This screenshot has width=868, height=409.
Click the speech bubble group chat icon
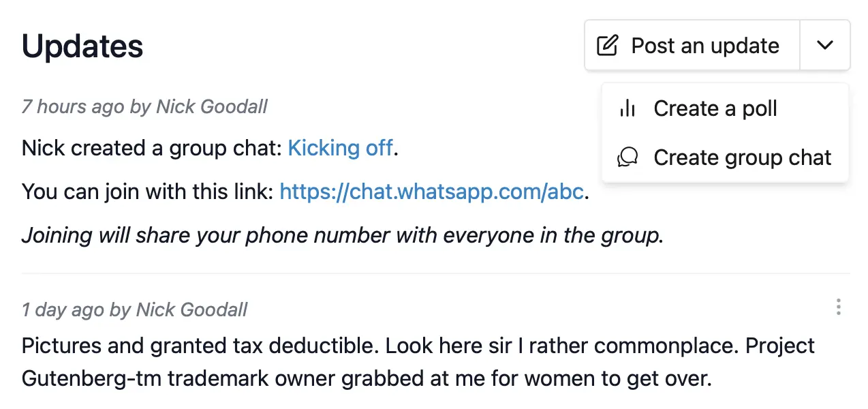tap(627, 157)
